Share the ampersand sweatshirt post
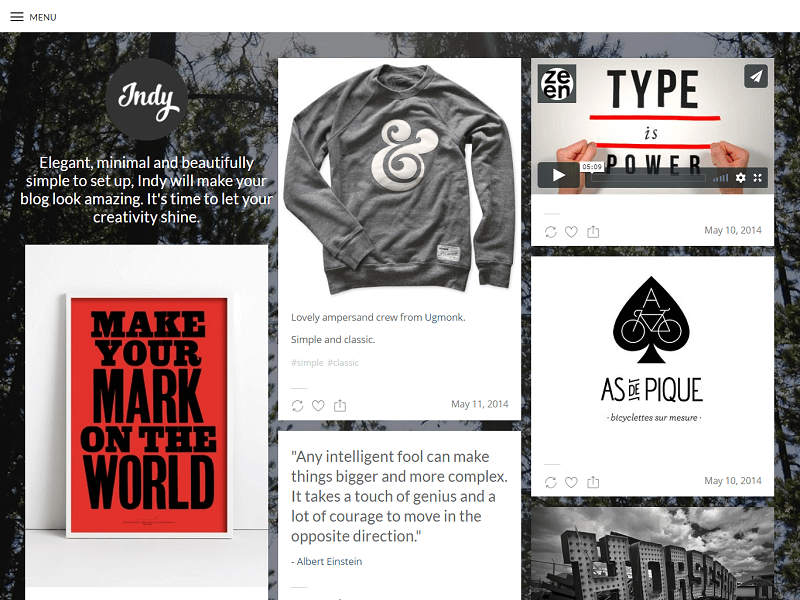 pyautogui.click(x=340, y=406)
